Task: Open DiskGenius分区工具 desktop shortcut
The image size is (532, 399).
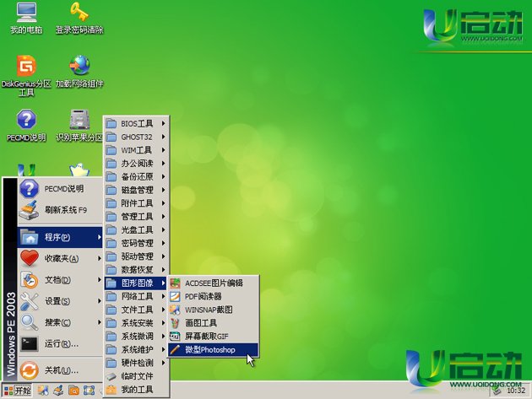Action: click(x=26, y=75)
